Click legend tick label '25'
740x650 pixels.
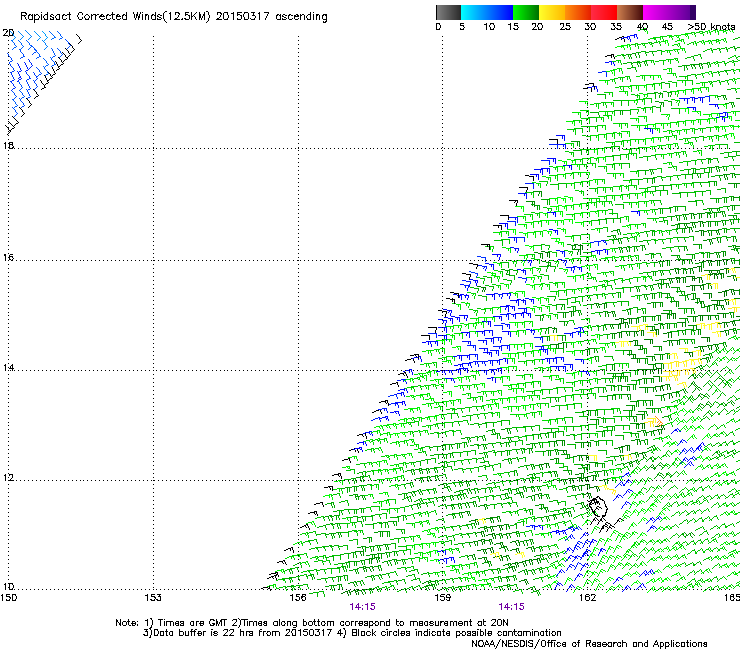pyautogui.click(x=565, y=27)
